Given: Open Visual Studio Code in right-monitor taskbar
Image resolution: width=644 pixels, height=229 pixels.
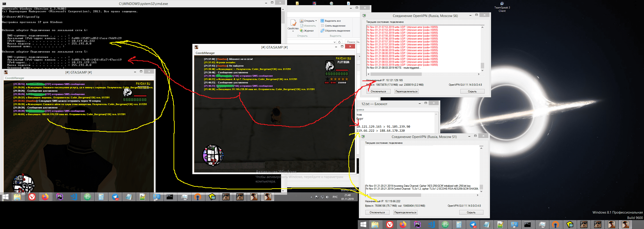Looking at the screenshot, I should click(x=431, y=225).
